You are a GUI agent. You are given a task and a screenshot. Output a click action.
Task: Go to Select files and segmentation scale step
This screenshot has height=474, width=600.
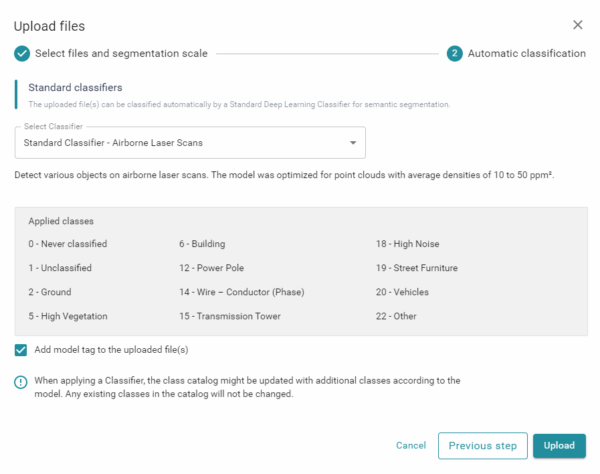tap(121, 53)
